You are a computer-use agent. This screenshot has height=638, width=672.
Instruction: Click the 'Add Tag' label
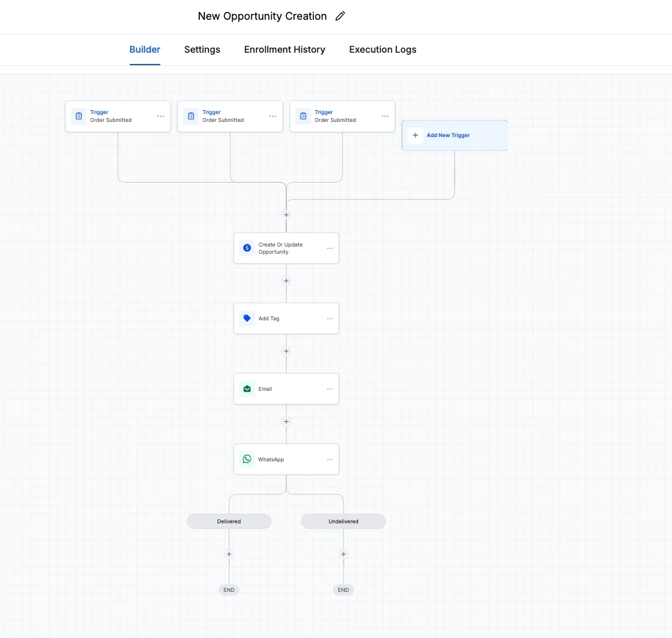[268, 318]
